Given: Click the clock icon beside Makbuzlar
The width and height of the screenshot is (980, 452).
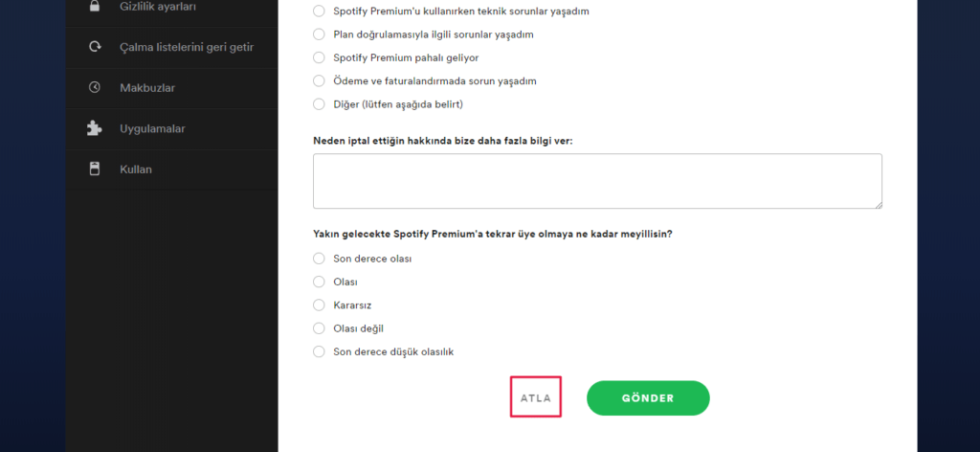Looking at the screenshot, I should 94,88.
